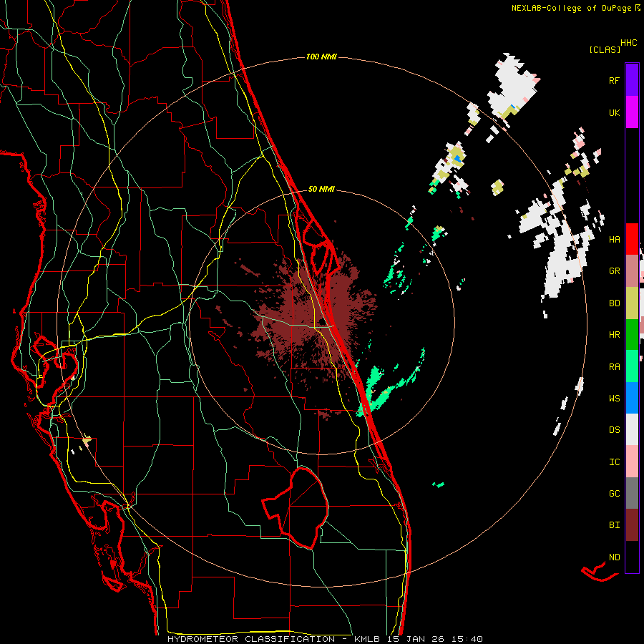The width and height of the screenshot is (644, 644).
Task: Click the 'UK' legend label
Action: (x=614, y=112)
